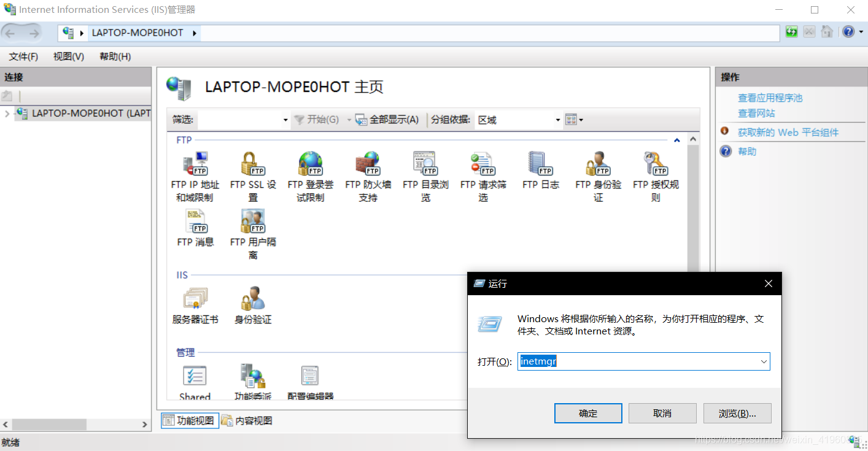Collapse the FTP group section
This screenshot has width=868, height=451.
tap(677, 141)
